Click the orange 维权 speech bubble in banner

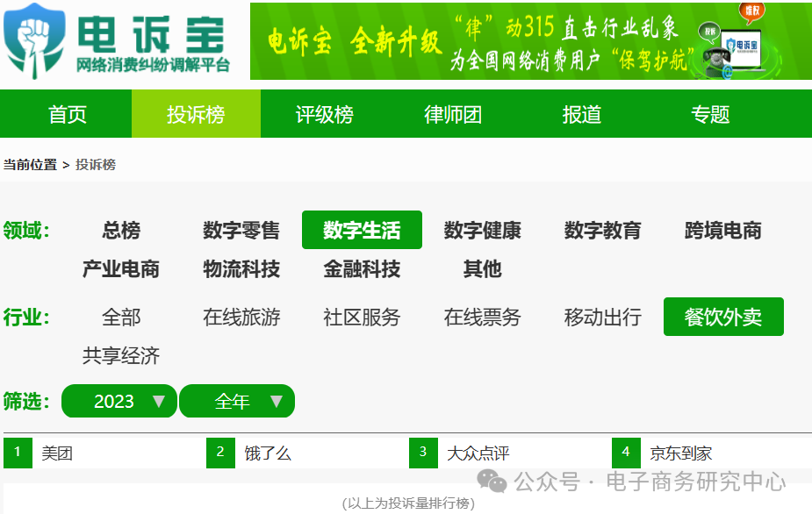click(751, 11)
